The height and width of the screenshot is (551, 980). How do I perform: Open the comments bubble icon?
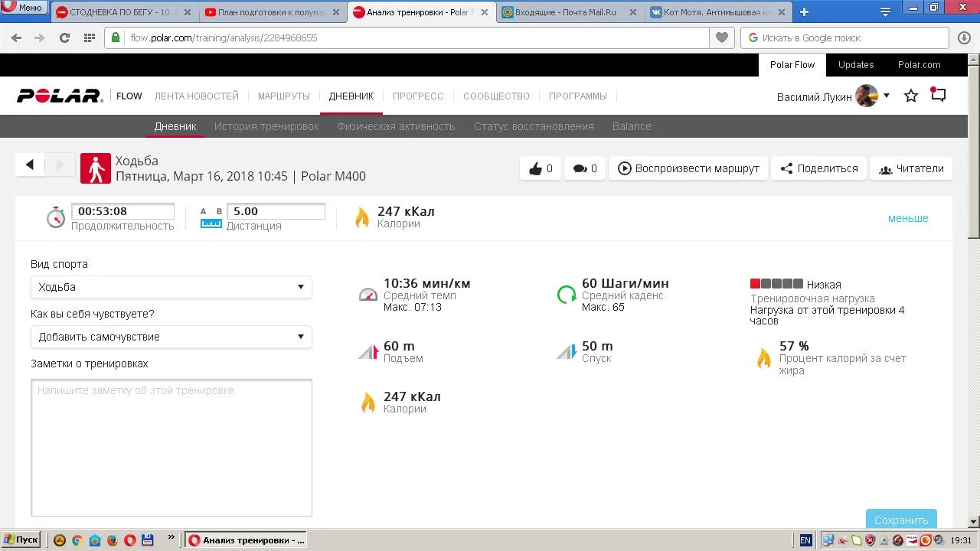pyautogui.click(x=585, y=168)
